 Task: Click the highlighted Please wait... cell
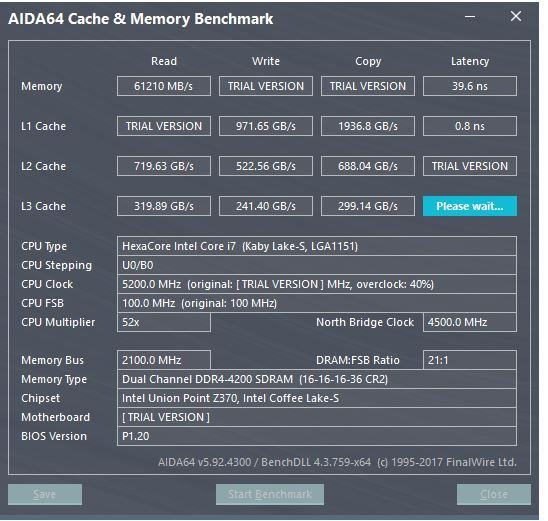coord(470,206)
